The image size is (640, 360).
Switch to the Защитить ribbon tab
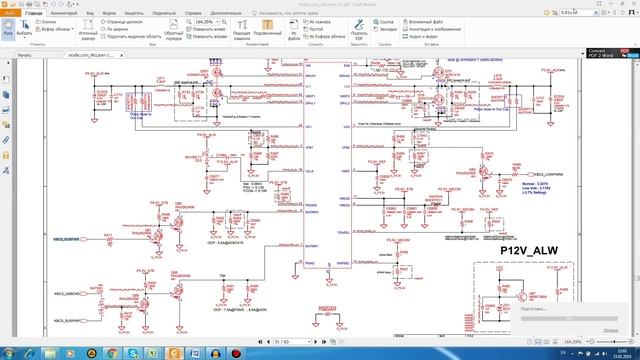[133, 13]
